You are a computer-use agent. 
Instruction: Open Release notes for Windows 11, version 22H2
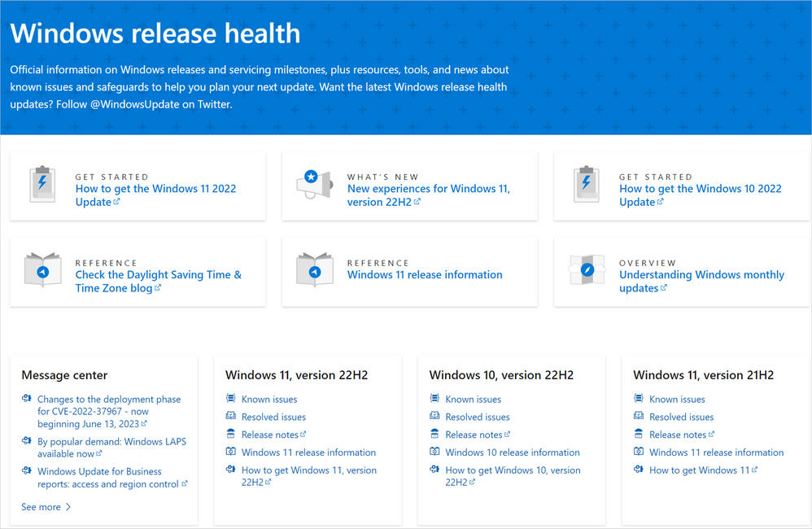[269, 435]
